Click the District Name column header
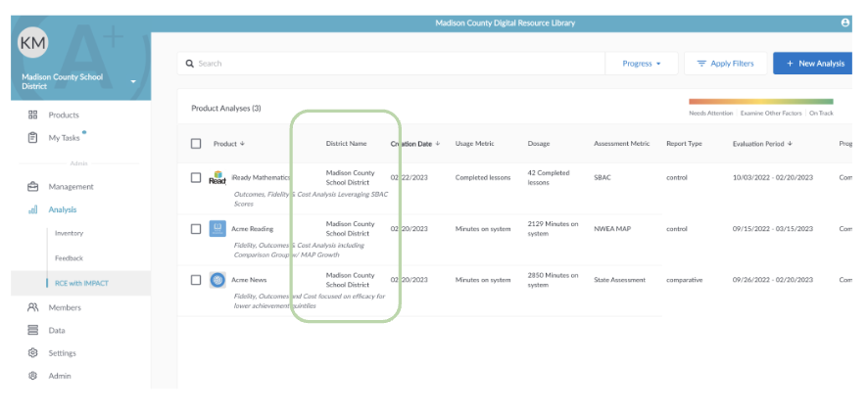Screen dimensions: 868x413 pos(346,144)
